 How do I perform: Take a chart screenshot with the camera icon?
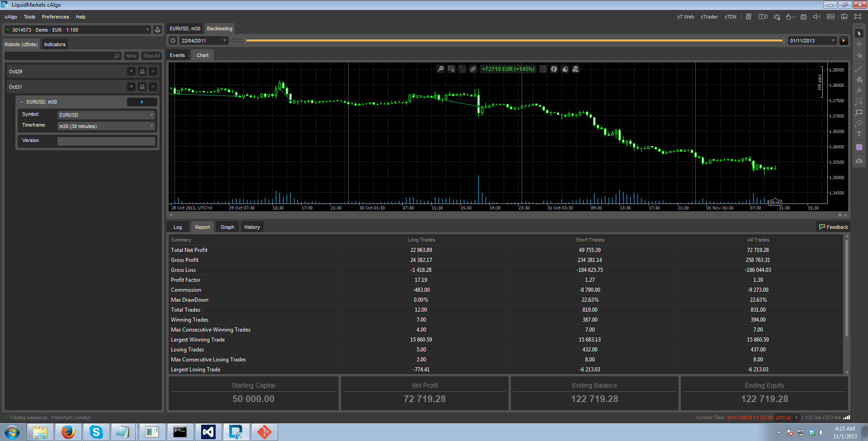[859, 161]
